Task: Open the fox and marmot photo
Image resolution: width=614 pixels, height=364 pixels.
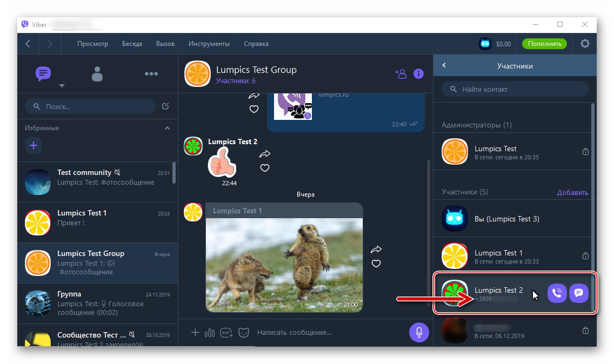Action: click(284, 265)
